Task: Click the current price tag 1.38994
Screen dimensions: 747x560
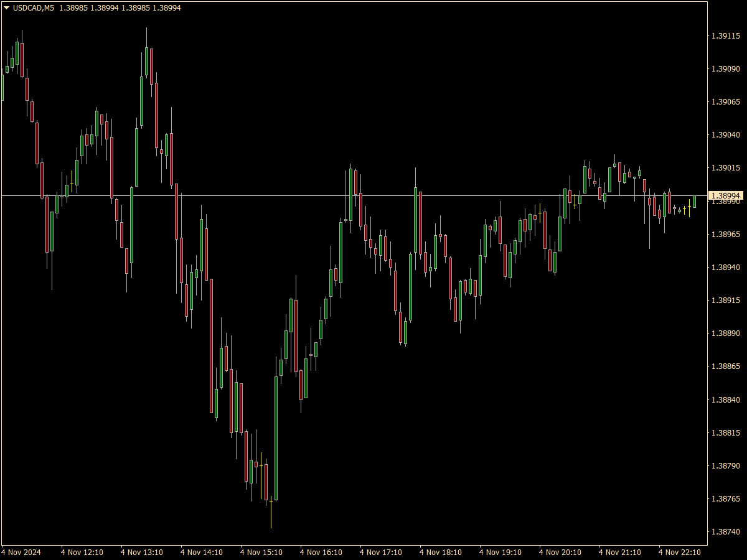Action: (x=726, y=195)
